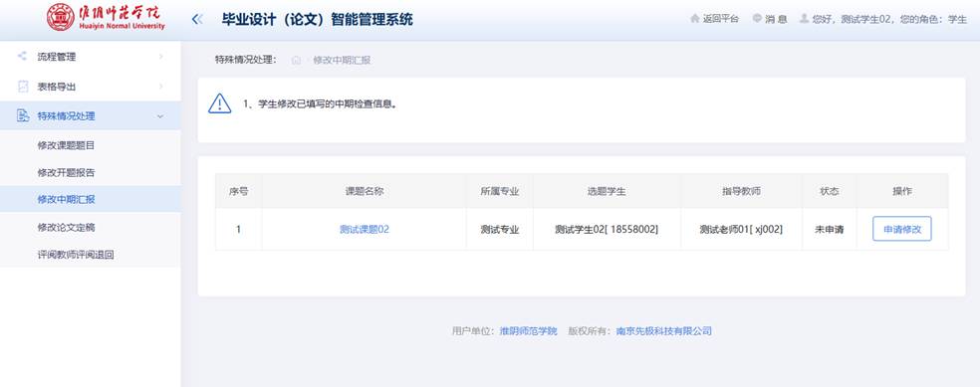Open 评阅教师评阅退回 submenu item
980x387 pixels.
pyautogui.click(x=90, y=254)
